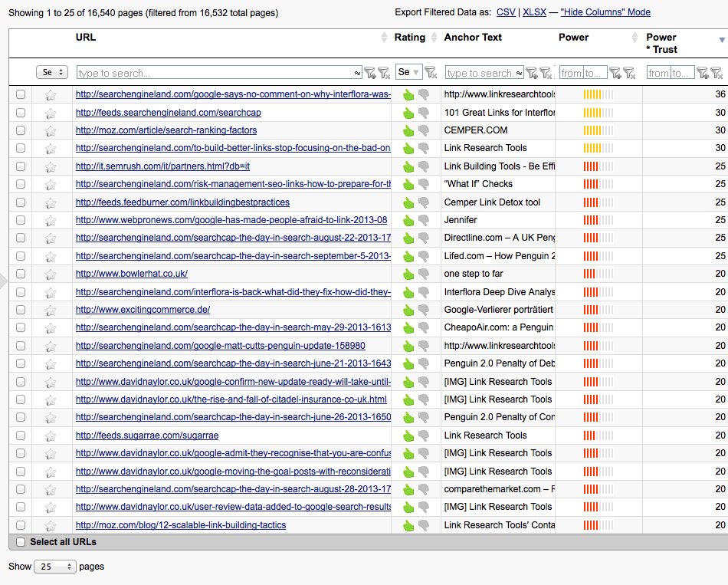Star the www.bowlerhat.co.uk row
This screenshot has width=728, height=585.
tap(50, 274)
